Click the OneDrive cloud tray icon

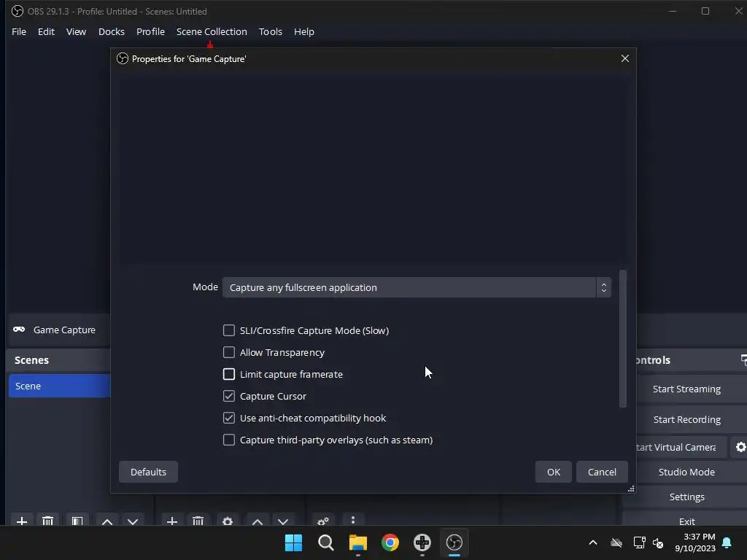click(x=616, y=542)
